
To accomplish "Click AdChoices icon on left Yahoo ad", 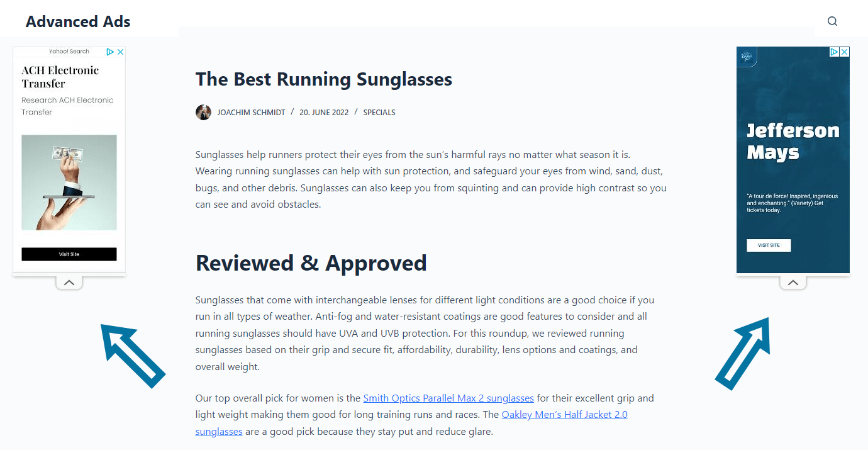I will coord(109,52).
